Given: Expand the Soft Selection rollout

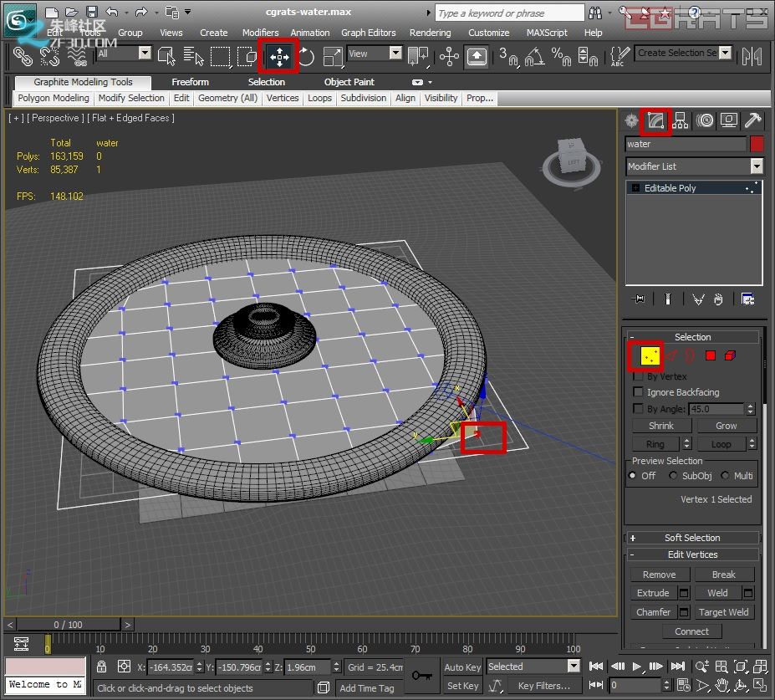Looking at the screenshot, I should [x=692, y=538].
